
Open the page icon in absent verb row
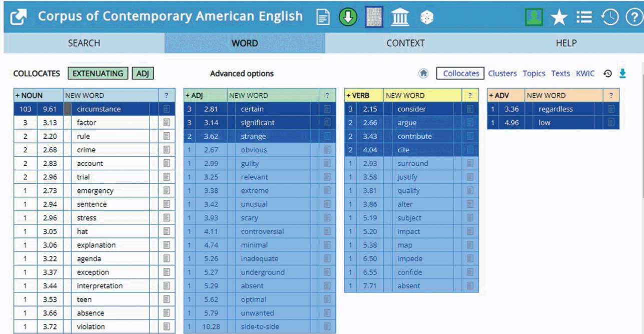(470, 286)
